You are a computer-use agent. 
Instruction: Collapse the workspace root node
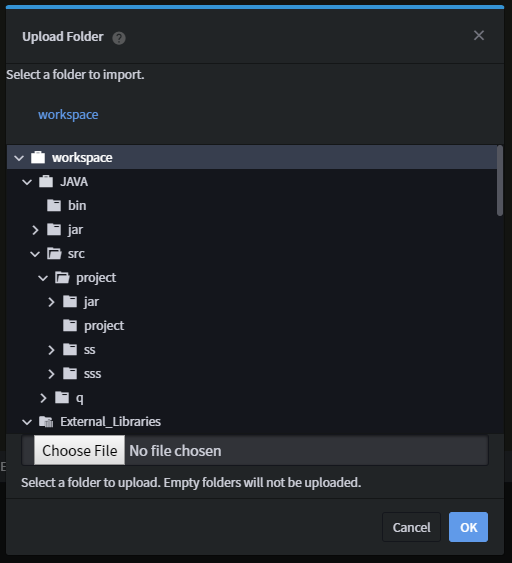19,158
